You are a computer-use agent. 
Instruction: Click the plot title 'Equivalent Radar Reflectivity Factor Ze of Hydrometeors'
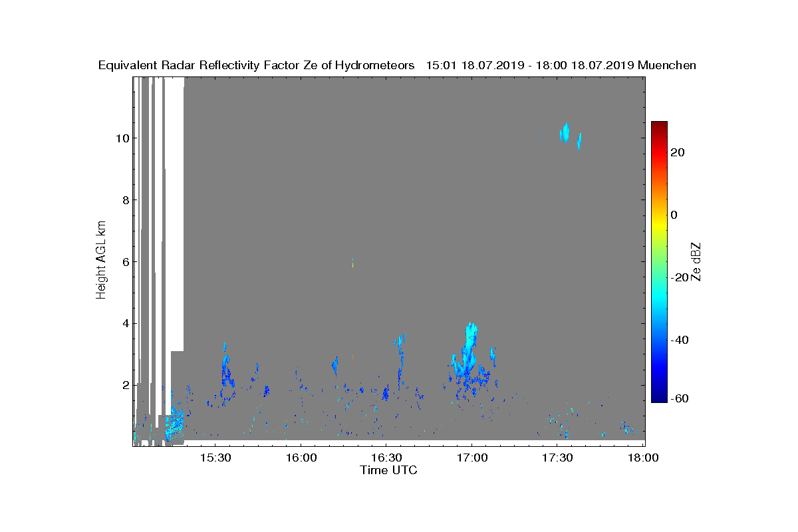[256, 65]
